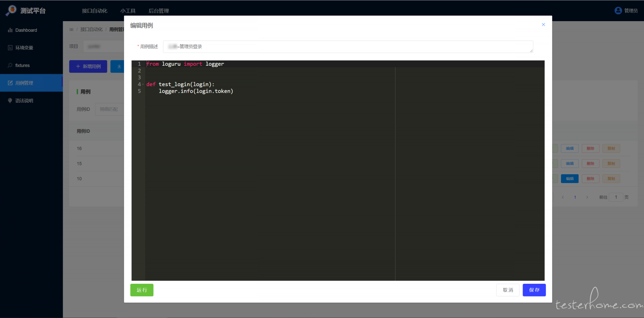Run the test case with 运行 button
Viewport: 644px width, 318px height.
tap(142, 290)
